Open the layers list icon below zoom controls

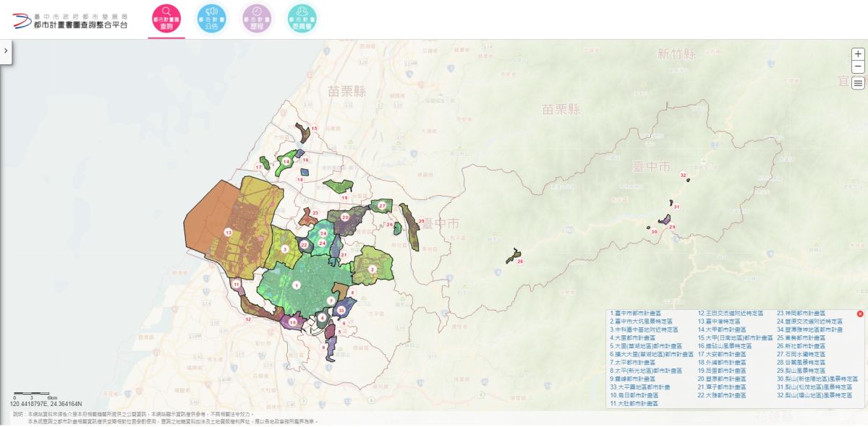(856, 84)
